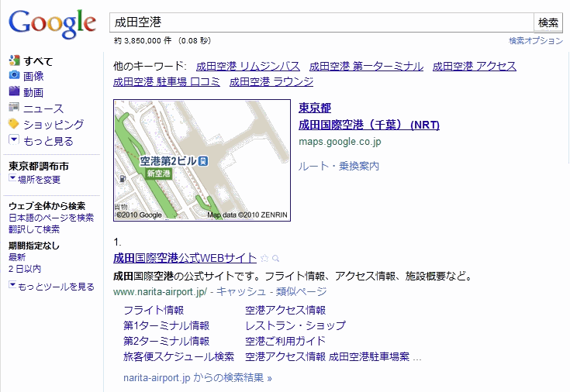570x392 pixels.
Task: Click the airport map thumbnail
Action: click(202, 160)
